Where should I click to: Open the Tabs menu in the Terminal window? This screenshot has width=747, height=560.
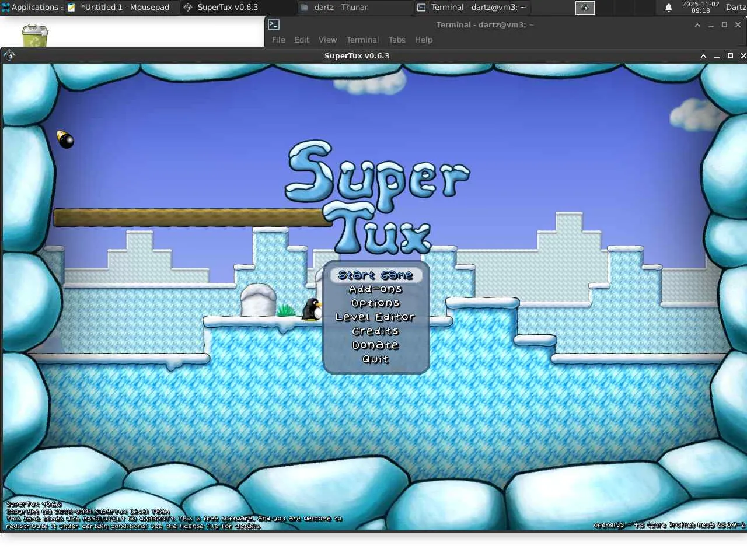pos(397,40)
